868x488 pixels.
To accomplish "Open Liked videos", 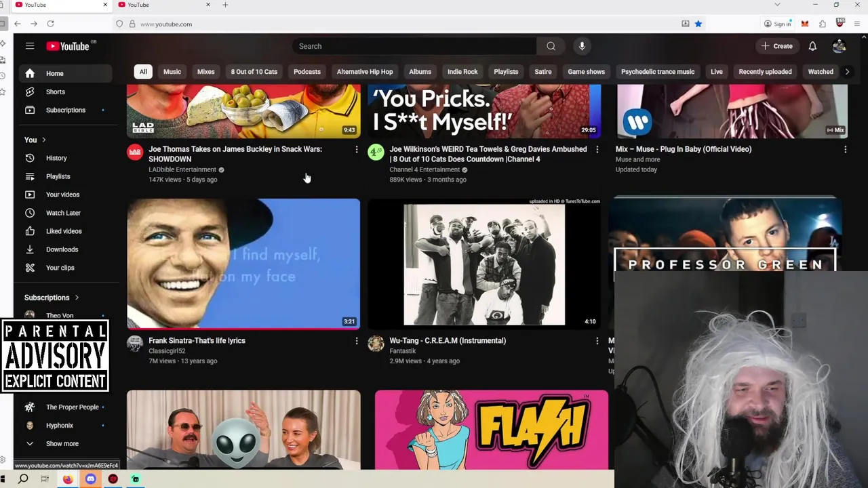I will click(x=64, y=231).
